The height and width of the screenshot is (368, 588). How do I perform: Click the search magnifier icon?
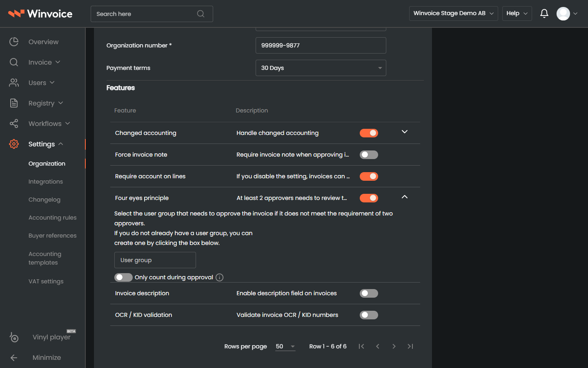(200, 14)
